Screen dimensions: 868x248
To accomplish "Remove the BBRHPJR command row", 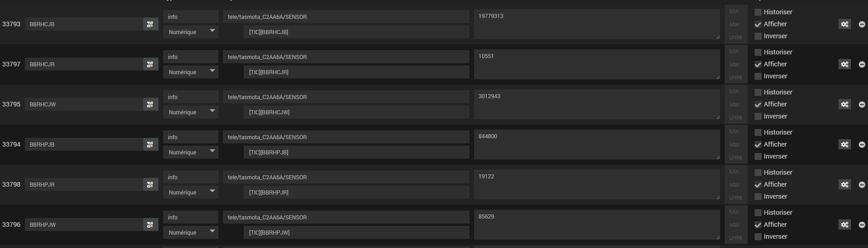I will [862, 184].
